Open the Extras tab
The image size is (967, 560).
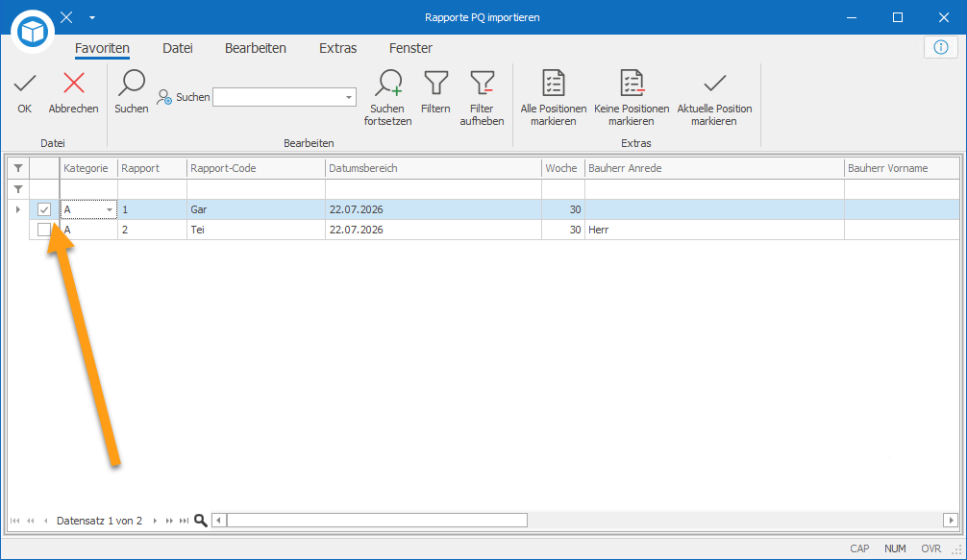tap(338, 48)
